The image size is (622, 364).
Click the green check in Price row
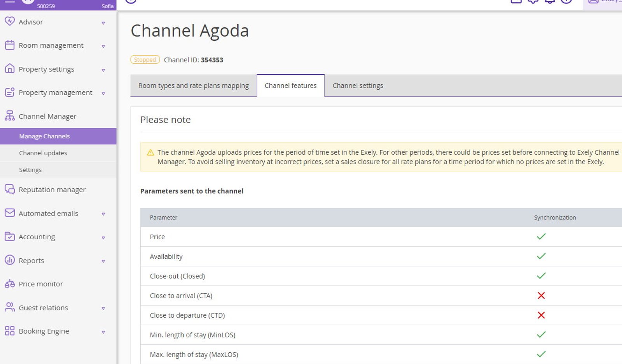[x=541, y=237]
